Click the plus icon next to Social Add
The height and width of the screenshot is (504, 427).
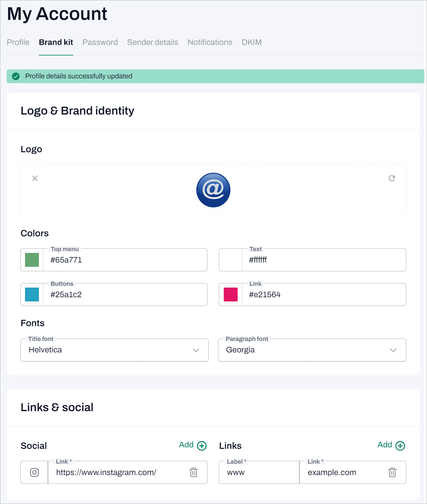click(x=202, y=446)
